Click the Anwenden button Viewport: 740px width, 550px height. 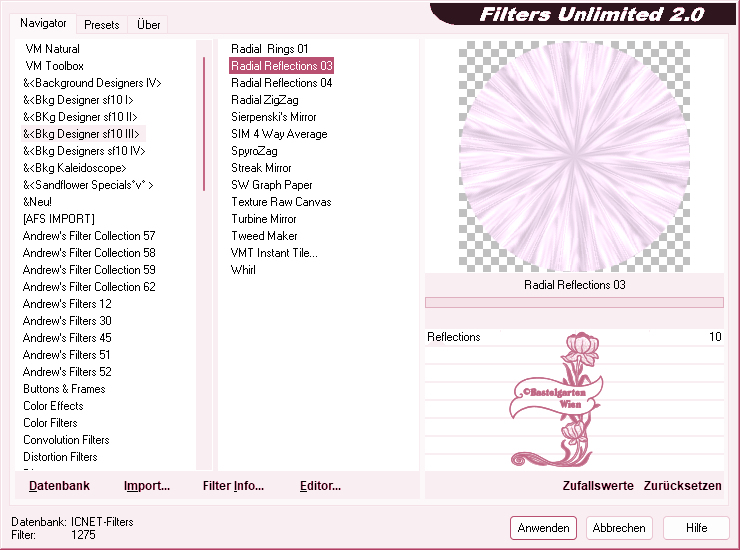click(x=544, y=528)
